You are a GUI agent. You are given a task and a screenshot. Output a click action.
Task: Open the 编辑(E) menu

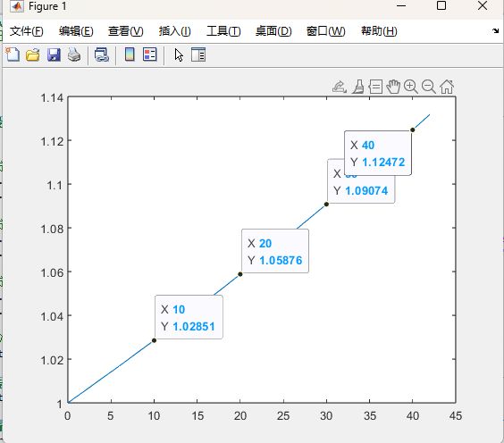click(76, 31)
